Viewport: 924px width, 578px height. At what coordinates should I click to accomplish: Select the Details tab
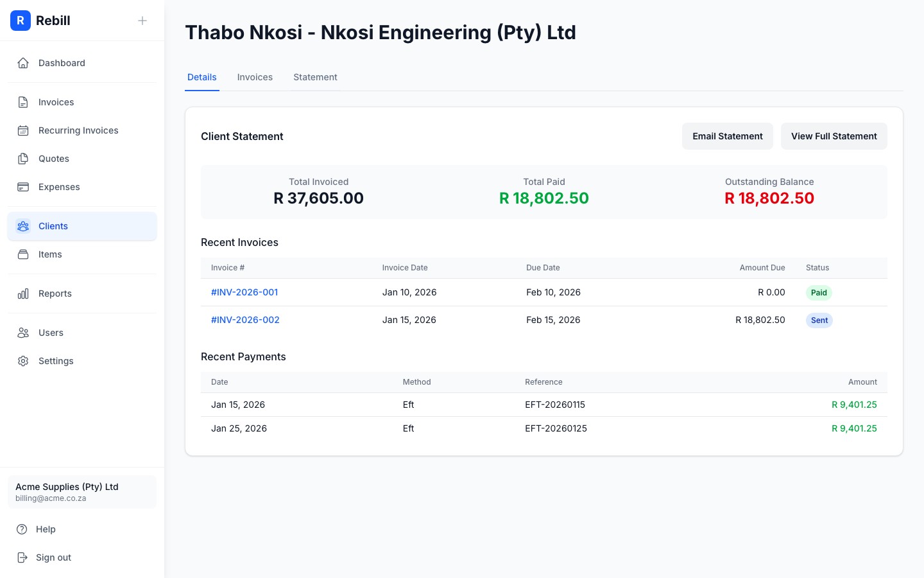[202, 77]
